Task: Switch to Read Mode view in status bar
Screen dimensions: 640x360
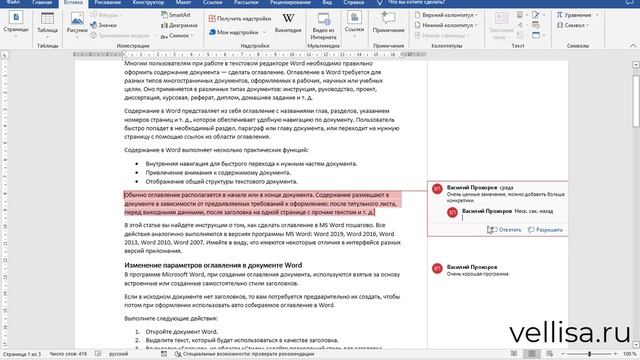Action: point(514,354)
